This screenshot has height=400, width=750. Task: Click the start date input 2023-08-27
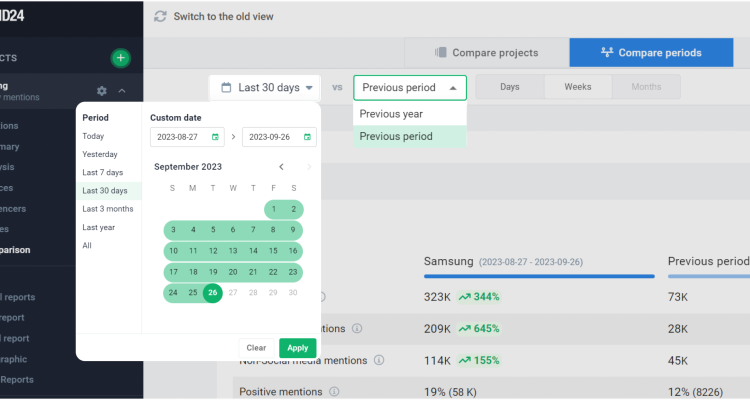point(181,137)
